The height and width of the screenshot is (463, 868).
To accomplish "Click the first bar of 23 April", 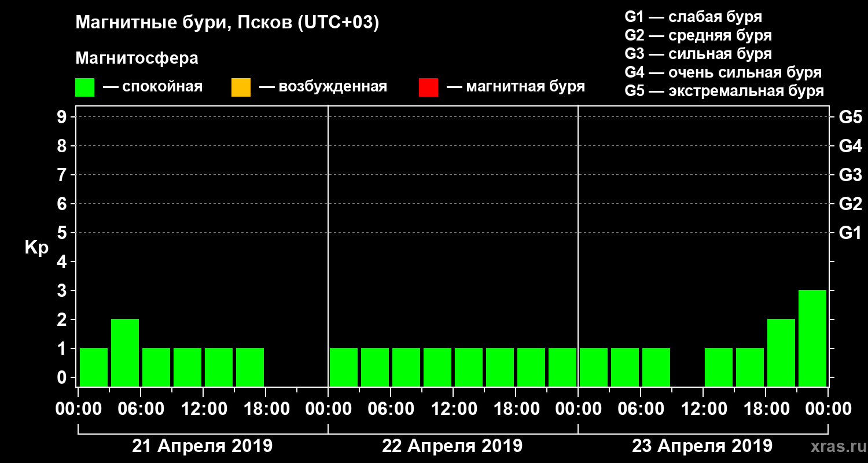I will 594,367.
